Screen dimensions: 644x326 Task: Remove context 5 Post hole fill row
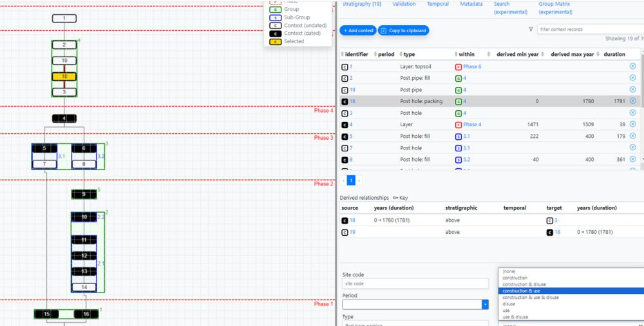[x=632, y=136]
